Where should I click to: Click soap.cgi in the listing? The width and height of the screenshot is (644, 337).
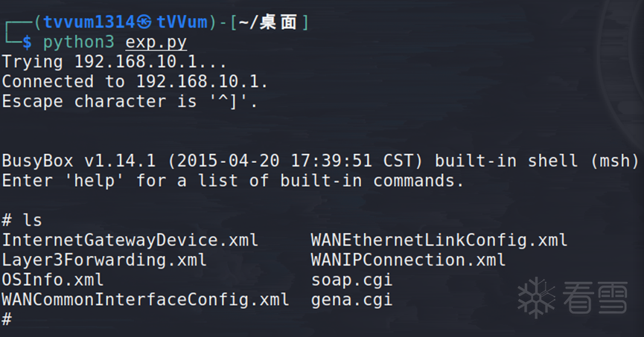click(x=352, y=280)
